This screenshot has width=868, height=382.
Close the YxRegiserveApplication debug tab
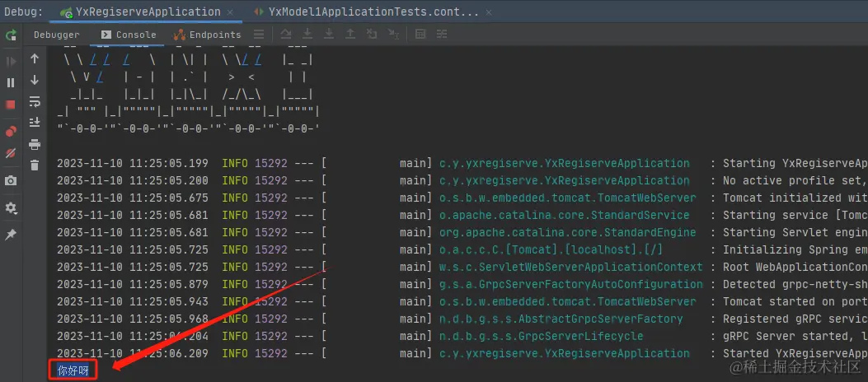click(230, 12)
